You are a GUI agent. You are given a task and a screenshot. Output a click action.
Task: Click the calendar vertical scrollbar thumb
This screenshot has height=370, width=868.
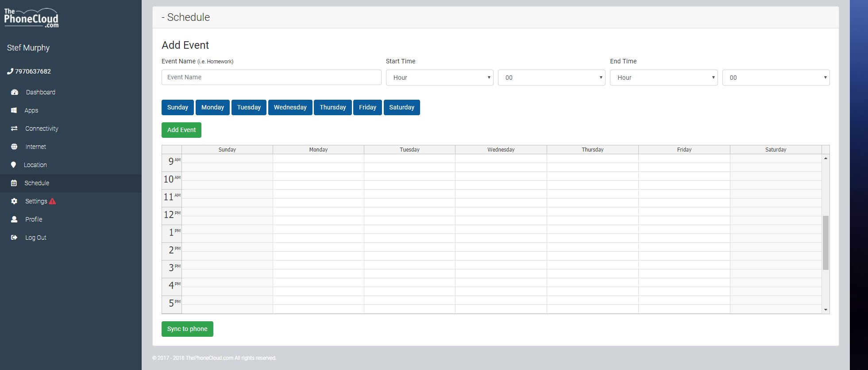(826, 242)
